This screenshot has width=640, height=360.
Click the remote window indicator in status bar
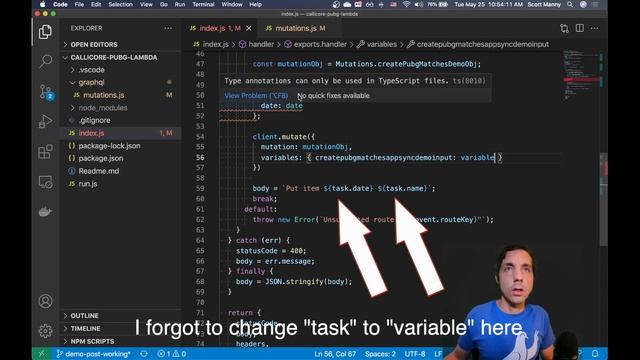click(41, 353)
